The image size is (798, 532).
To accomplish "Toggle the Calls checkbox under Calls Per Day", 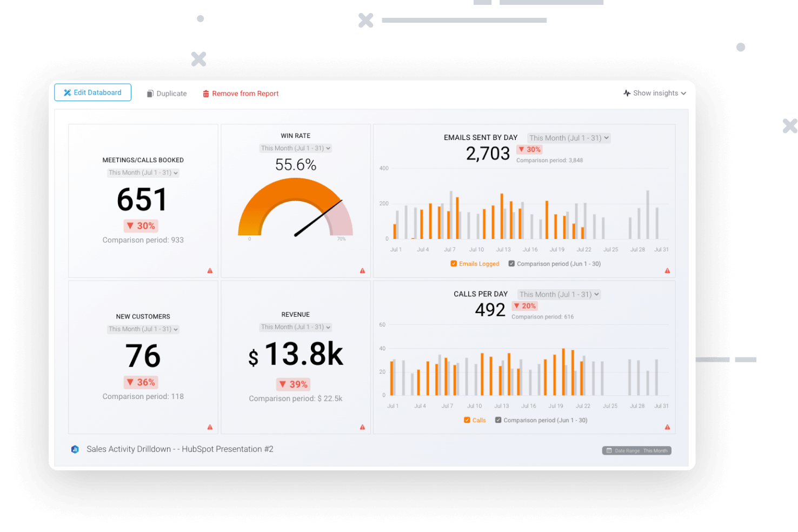I will [467, 420].
